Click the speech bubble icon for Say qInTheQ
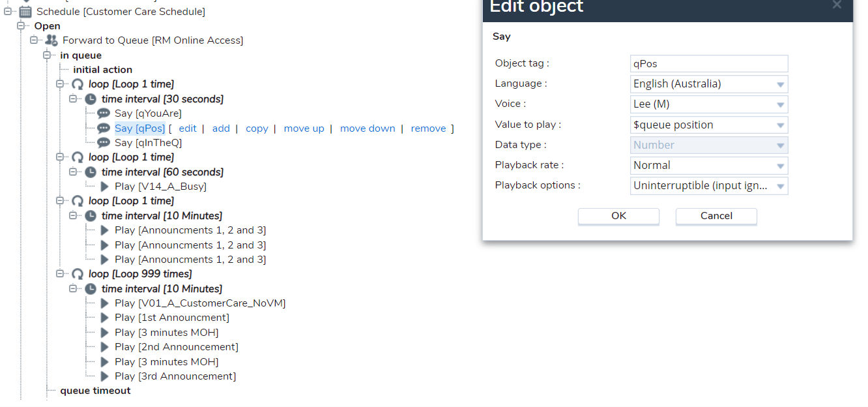 (104, 143)
